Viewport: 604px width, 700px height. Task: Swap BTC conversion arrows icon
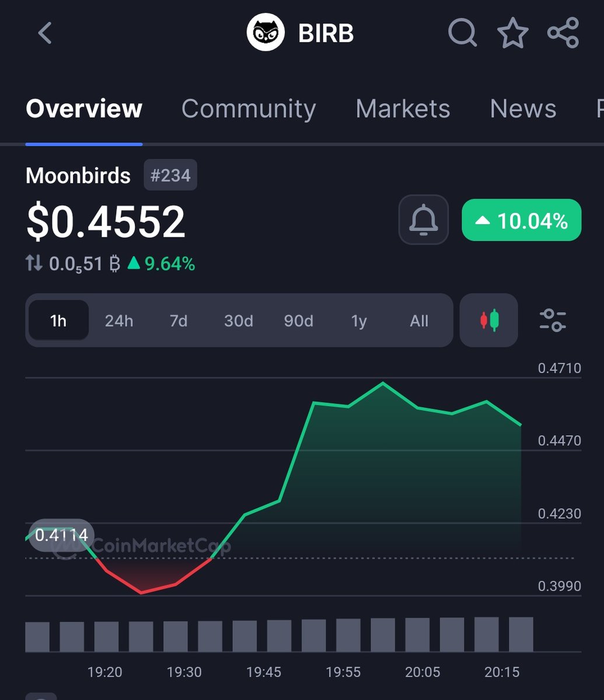(34, 264)
